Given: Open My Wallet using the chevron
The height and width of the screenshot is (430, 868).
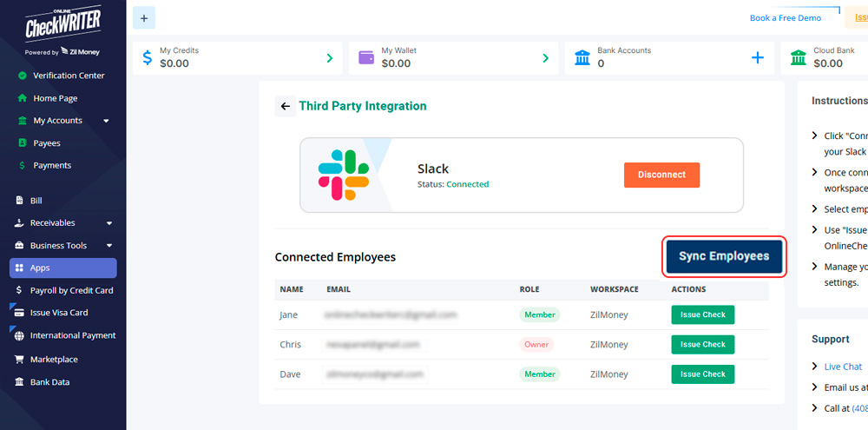Looking at the screenshot, I should pyautogui.click(x=545, y=57).
